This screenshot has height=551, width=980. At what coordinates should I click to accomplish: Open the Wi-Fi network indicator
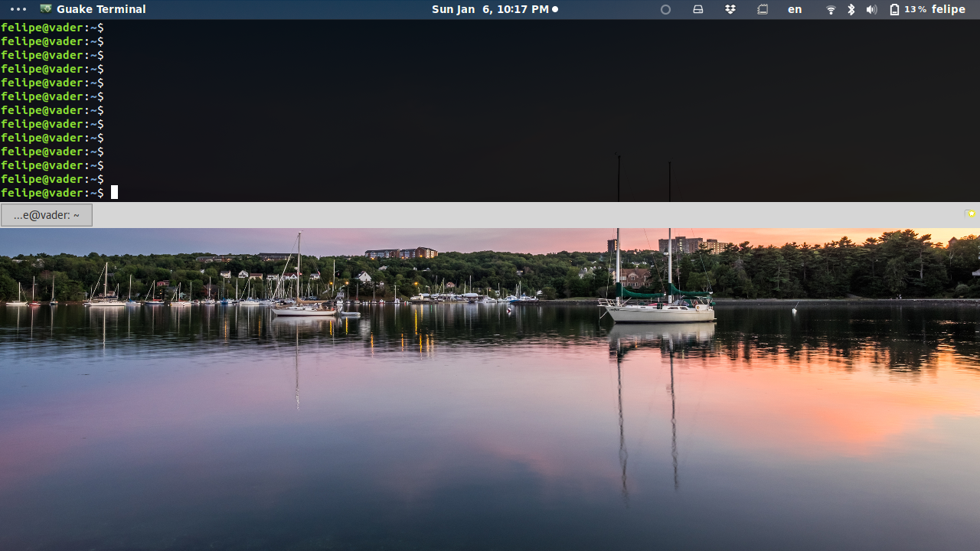[x=831, y=9]
